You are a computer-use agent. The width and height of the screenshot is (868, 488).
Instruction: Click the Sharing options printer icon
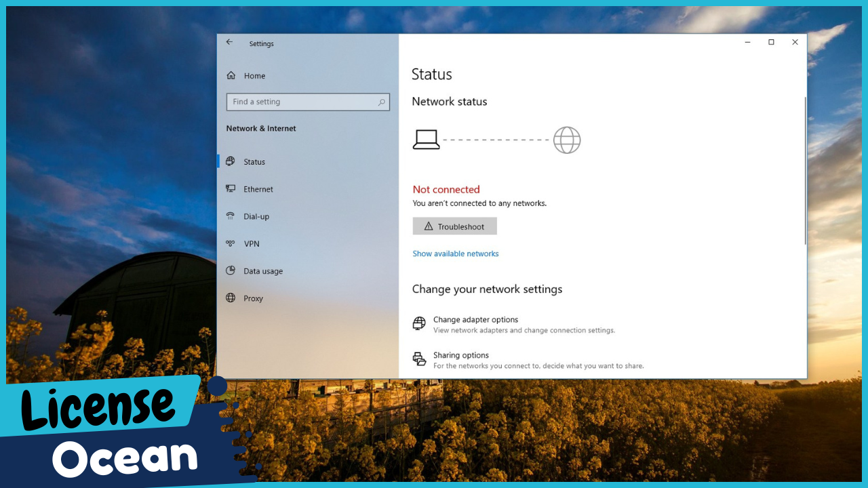[419, 359]
